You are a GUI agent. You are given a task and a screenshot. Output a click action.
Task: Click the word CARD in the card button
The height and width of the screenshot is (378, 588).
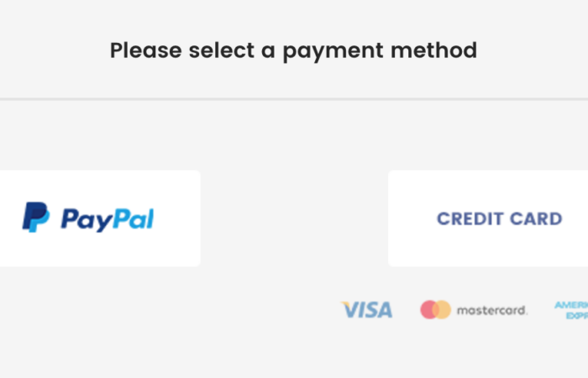coord(538,218)
